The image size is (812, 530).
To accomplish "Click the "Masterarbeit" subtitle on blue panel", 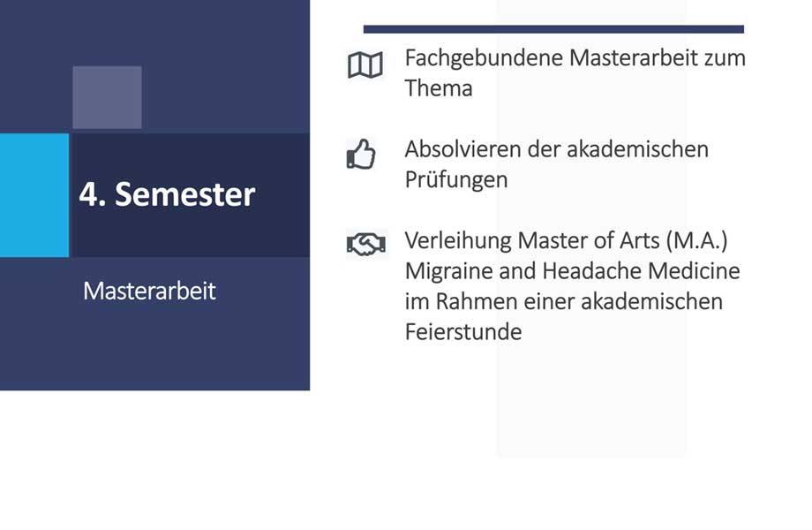I will 149,291.
